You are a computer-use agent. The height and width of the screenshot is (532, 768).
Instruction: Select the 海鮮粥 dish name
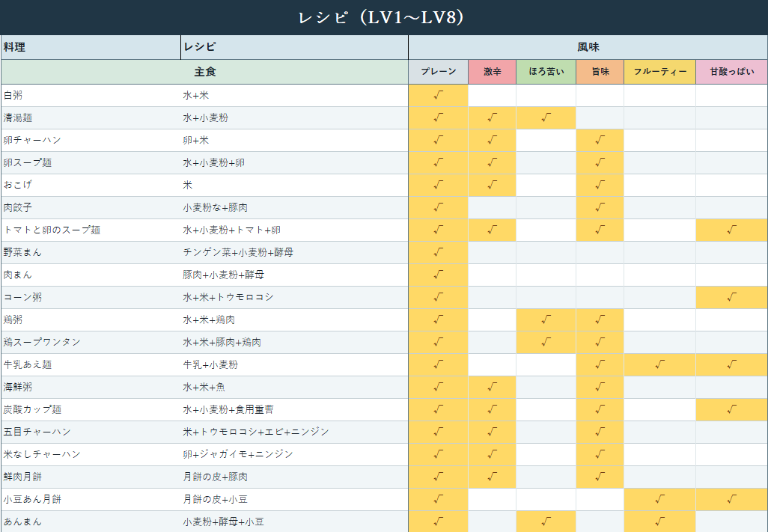coord(18,387)
